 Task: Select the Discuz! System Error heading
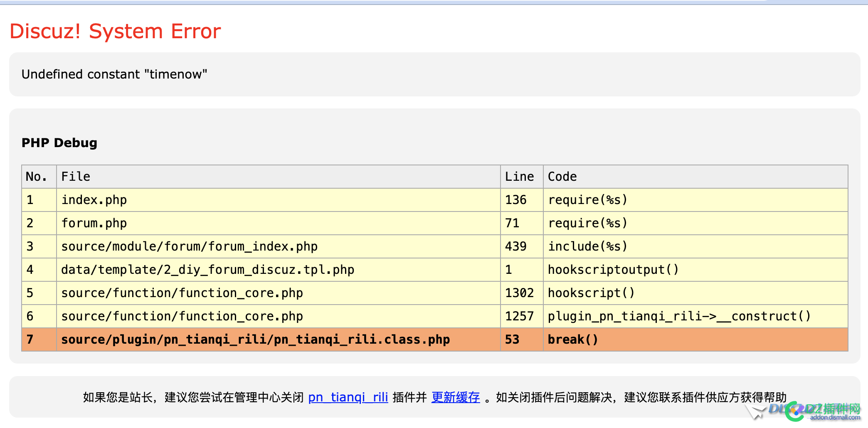(115, 31)
